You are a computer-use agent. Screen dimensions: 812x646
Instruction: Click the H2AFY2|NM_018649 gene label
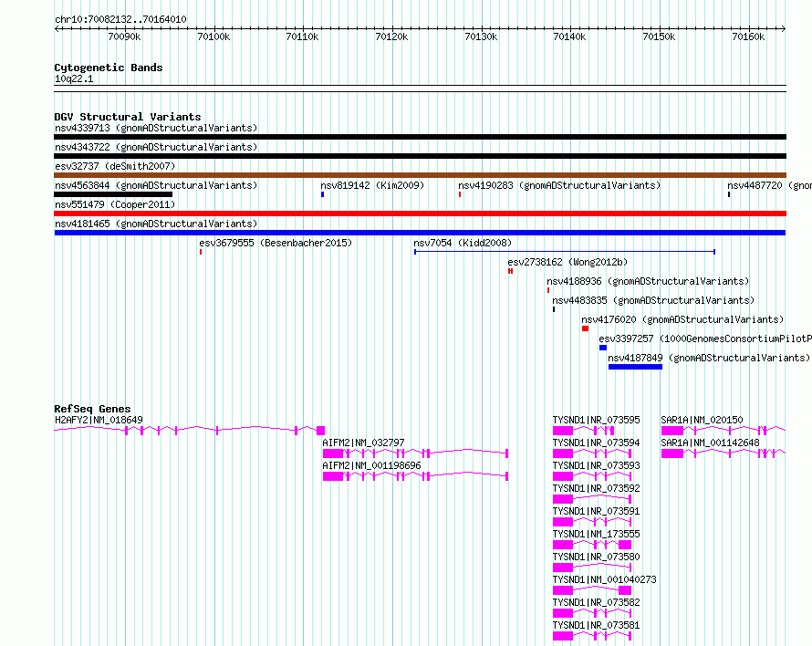tap(99, 420)
